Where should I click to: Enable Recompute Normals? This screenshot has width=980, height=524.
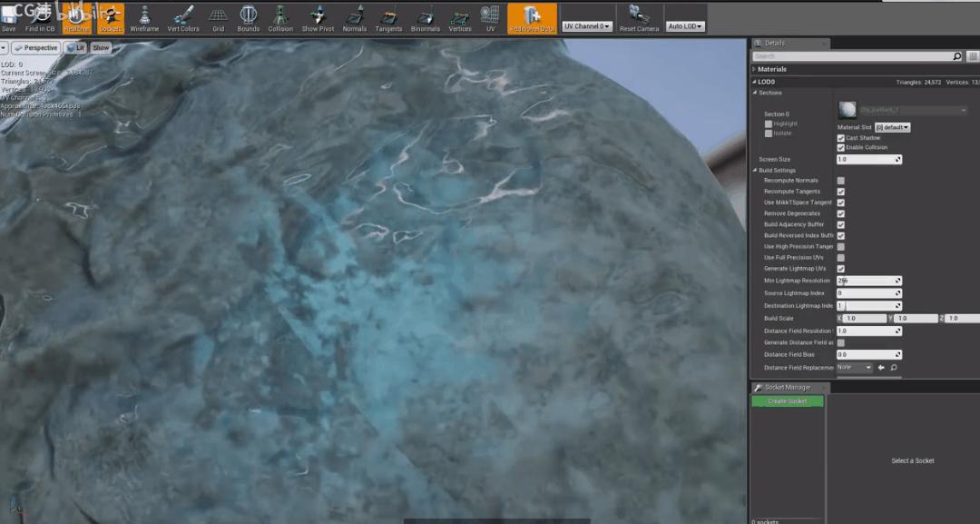(840, 181)
